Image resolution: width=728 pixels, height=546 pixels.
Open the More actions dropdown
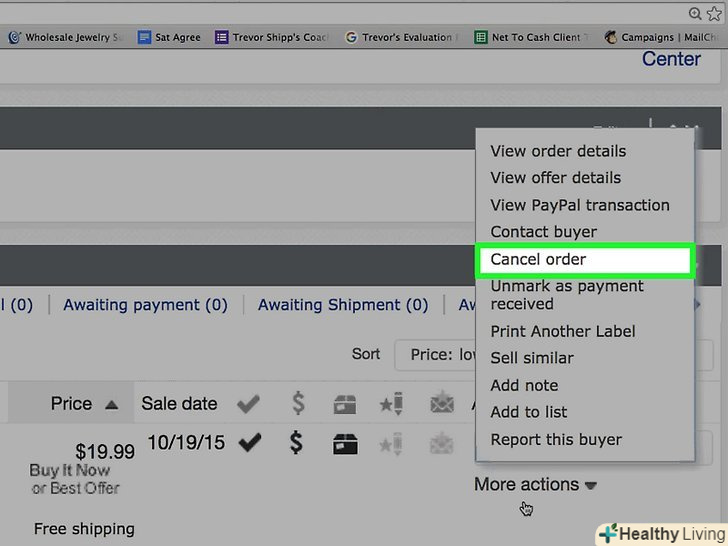535,485
